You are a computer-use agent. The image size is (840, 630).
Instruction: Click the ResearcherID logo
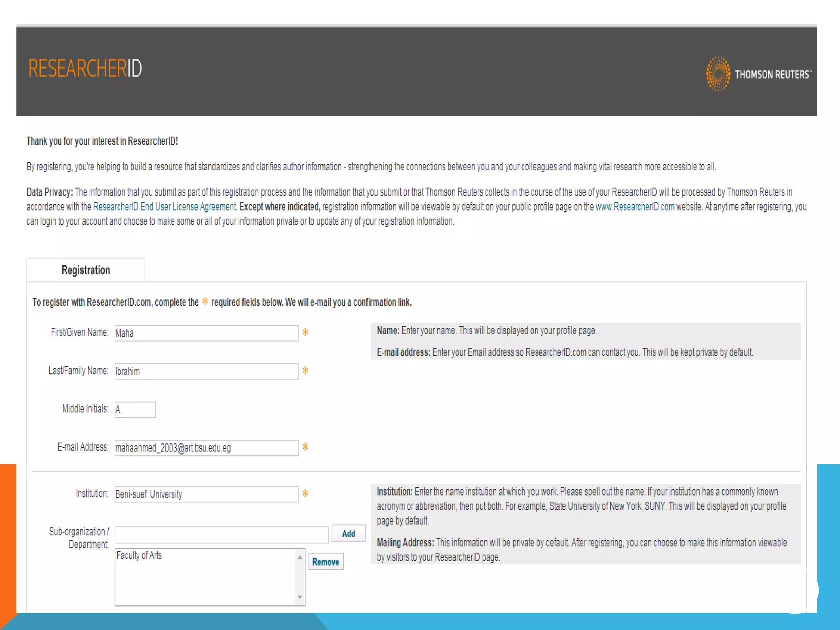pyautogui.click(x=85, y=68)
